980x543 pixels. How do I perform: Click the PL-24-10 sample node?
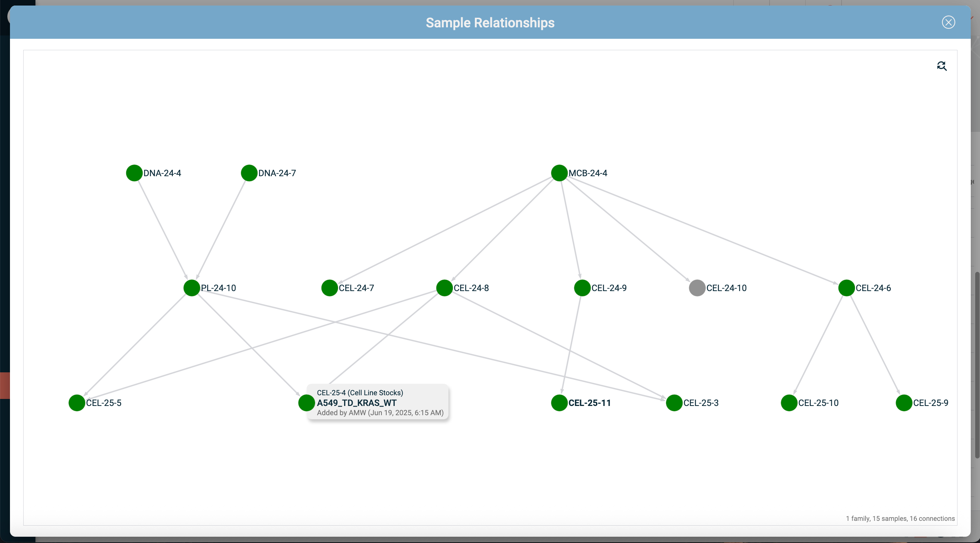pyautogui.click(x=191, y=288)
